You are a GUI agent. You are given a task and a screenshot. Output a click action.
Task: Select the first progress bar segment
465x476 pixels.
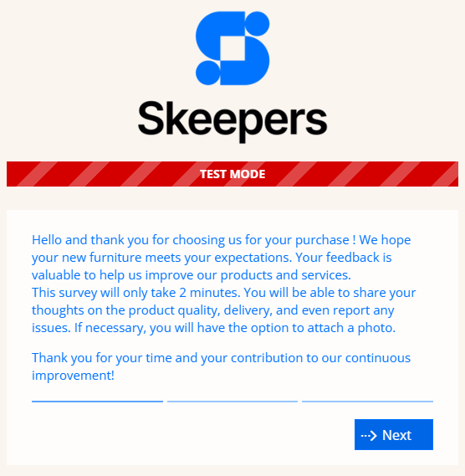(97, 402)
